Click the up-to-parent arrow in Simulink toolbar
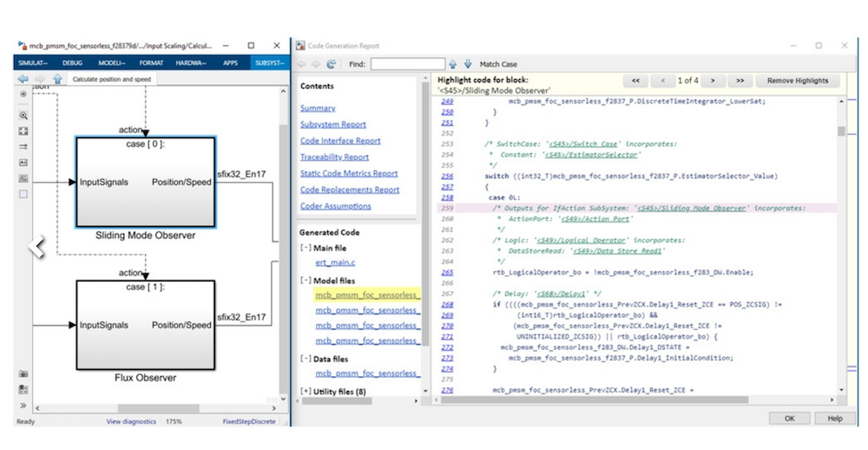868x450 pixels. point(57,79)
